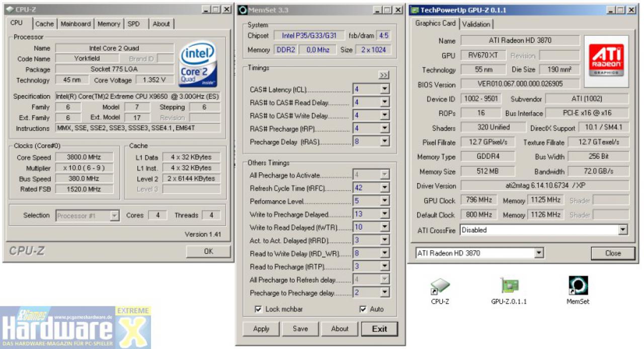The image size is (644, 349).
Task: Click the Bandwidth value 72.0 GB/s
Action: pos(599,171)
